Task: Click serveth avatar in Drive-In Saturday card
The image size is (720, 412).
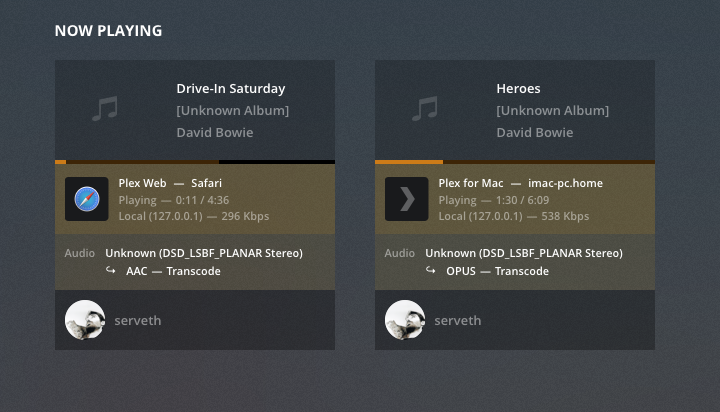Action: coord(85,320)
